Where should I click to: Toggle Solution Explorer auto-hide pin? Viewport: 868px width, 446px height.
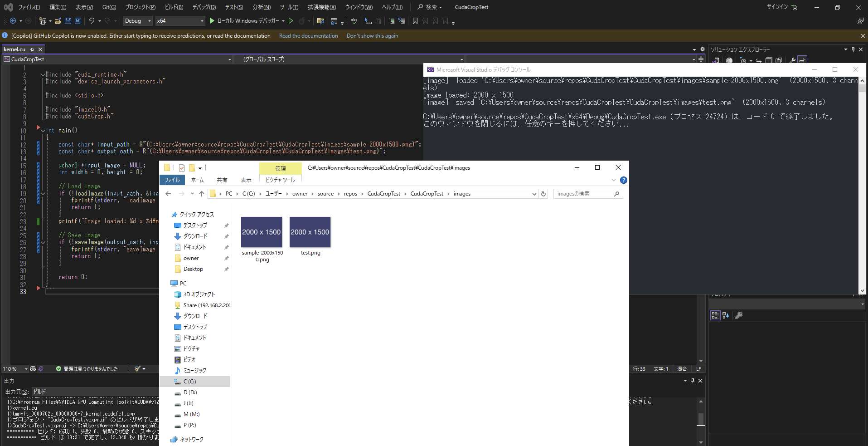tap(853, 49)
